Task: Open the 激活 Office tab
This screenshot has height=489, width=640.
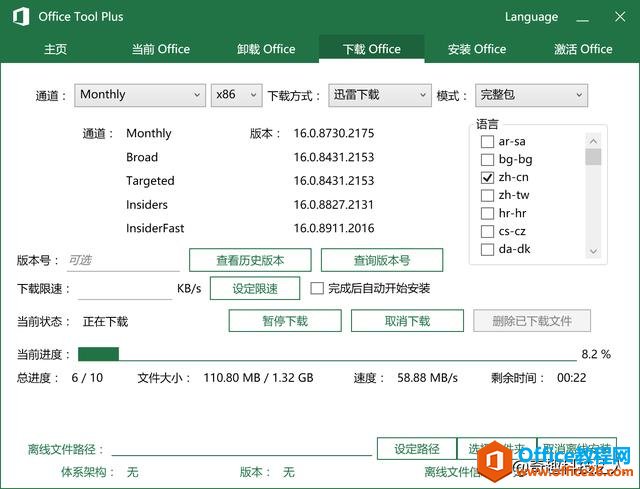Action: [583, 49]
